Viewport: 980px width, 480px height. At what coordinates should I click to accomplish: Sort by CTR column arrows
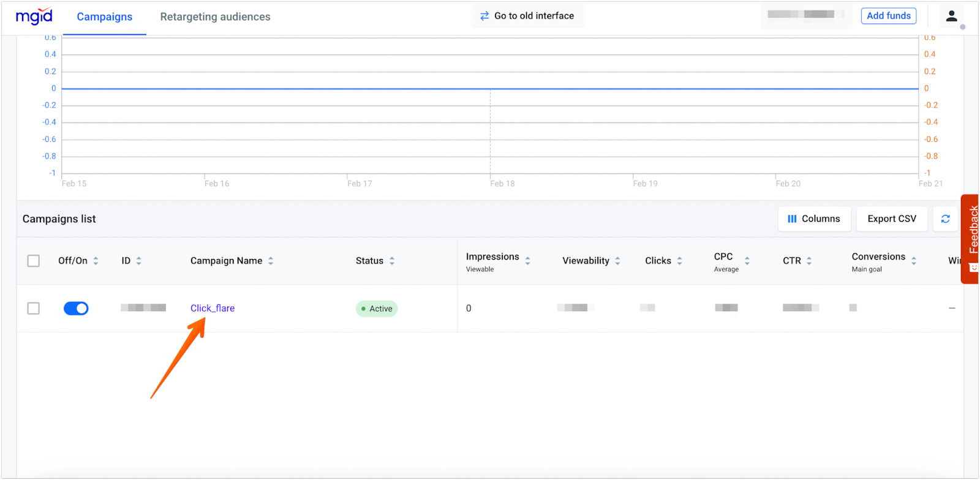pos(809,261)
